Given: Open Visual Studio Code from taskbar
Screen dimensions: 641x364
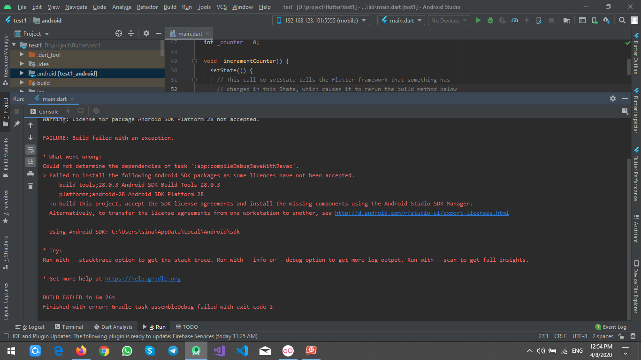Looking at the screenshot, I should [242, 351].
